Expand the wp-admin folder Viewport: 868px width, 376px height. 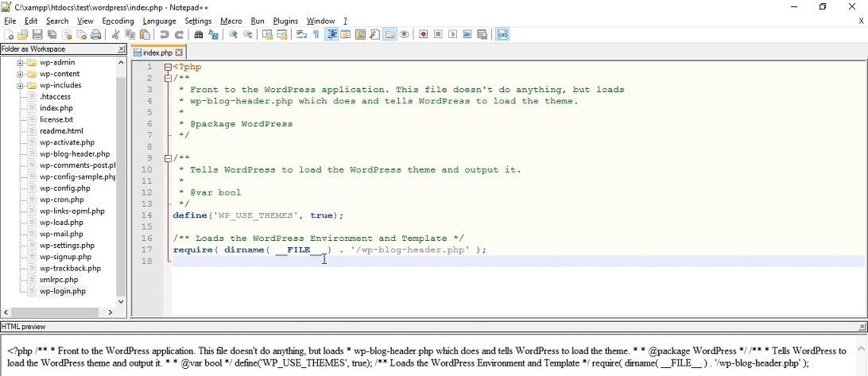point(20,63)
